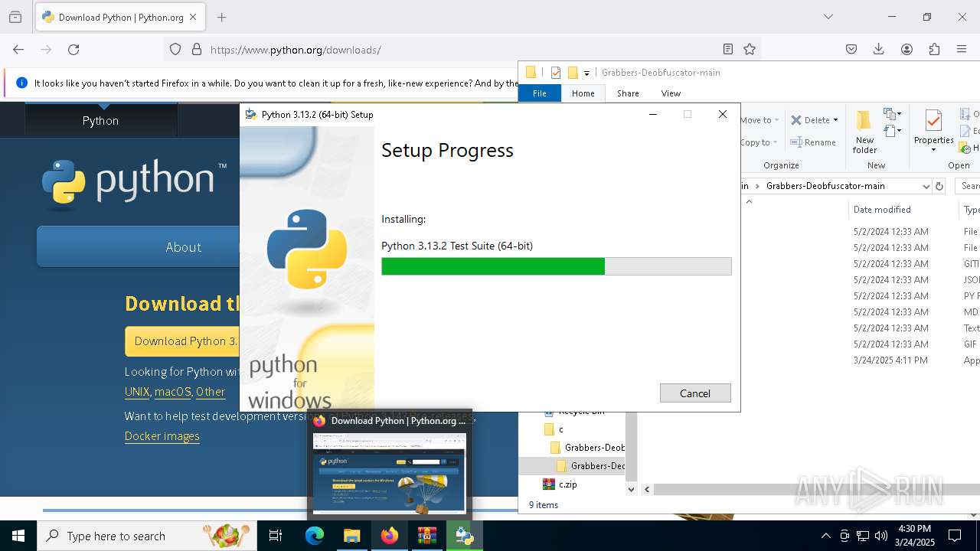Switch to View ribbon tab

coord(671,93)
